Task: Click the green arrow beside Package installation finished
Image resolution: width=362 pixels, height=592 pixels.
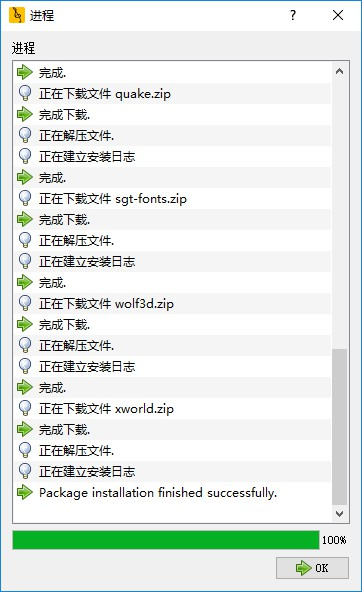Action: [x=25, y=492]
